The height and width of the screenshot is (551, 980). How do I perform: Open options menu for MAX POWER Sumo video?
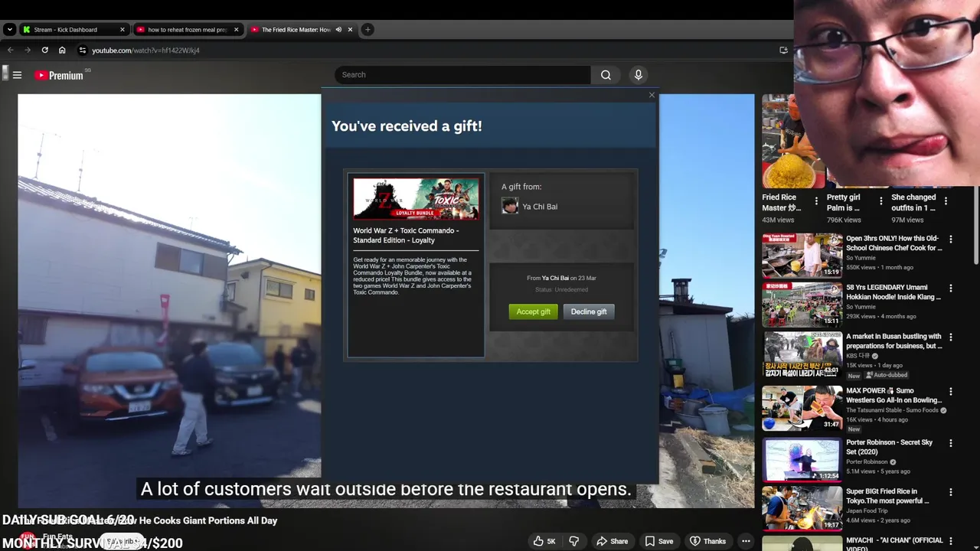coord(950,392)
